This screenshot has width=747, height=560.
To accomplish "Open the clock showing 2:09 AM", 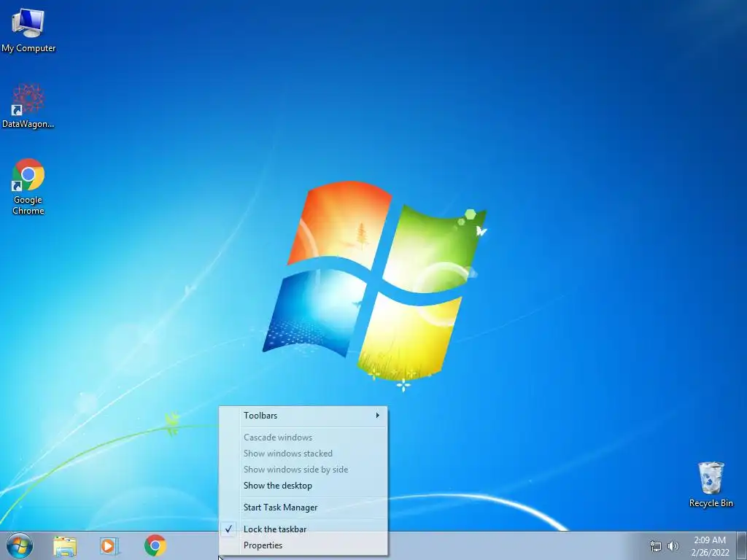I will point(710,546).
